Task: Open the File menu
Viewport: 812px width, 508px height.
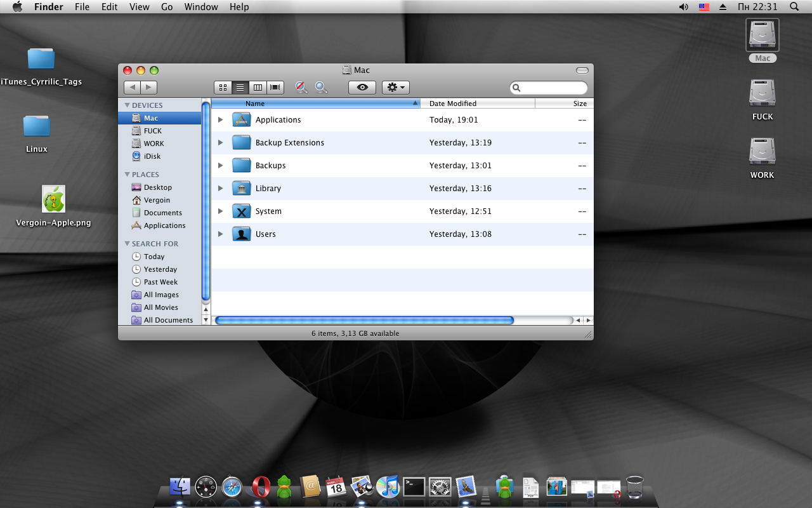Action: click(x=82, y=7)
